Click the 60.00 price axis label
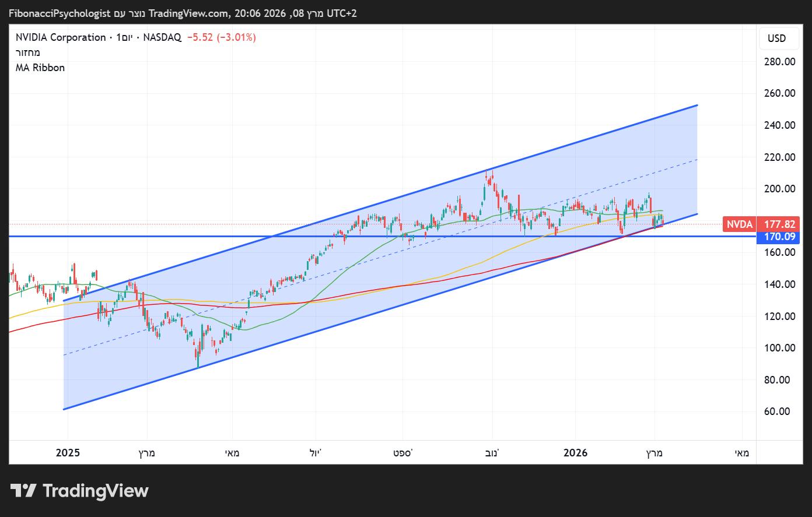Image resolution: width=812 pixels, height=517 pixels. 778,412
